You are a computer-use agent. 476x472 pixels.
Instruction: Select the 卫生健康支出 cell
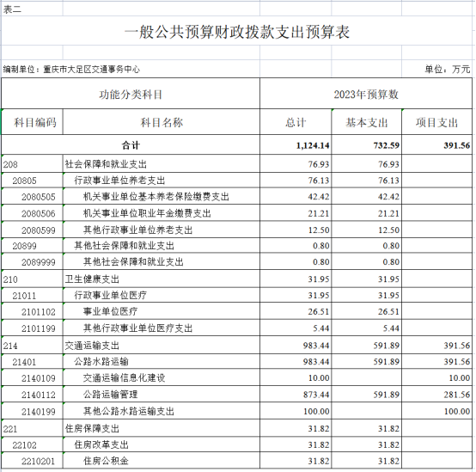pyautogui.click(x=162, y=279)
